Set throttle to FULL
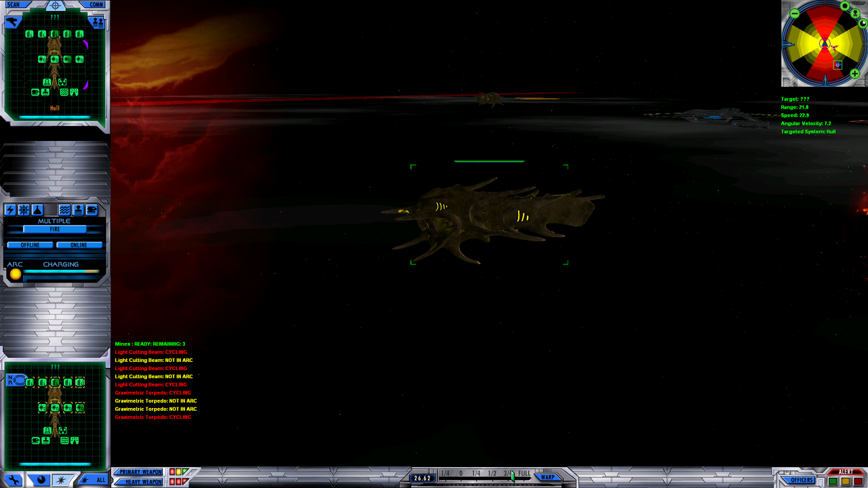 click(524, 473)
